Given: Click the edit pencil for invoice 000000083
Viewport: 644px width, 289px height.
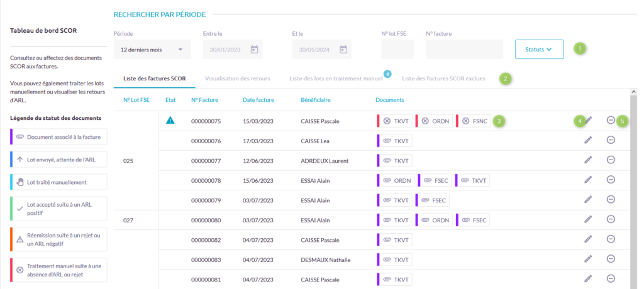Looking at the screenshot, I should 588,259.
